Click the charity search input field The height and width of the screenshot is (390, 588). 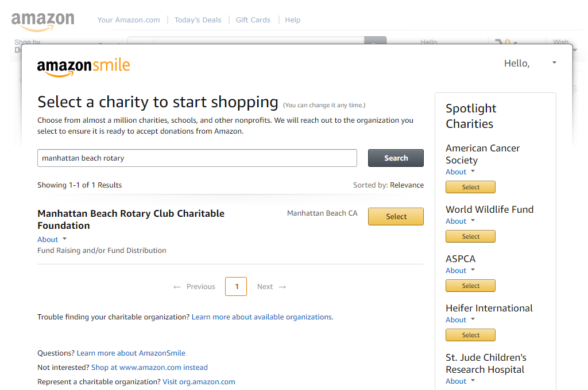coord(197,158)
